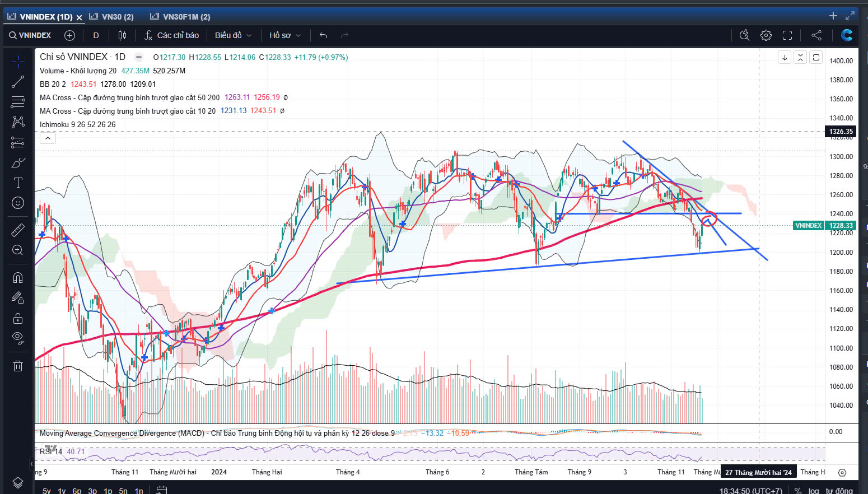Viewport: 868px width, 494px height.
Task: Open Các chỉ báo indicators dialog
Action: (x=172, y=35)
